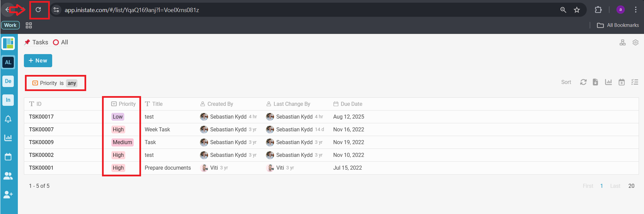Click the Low priority tag
This screenshot has width=644, height=214.
(118, 117)
